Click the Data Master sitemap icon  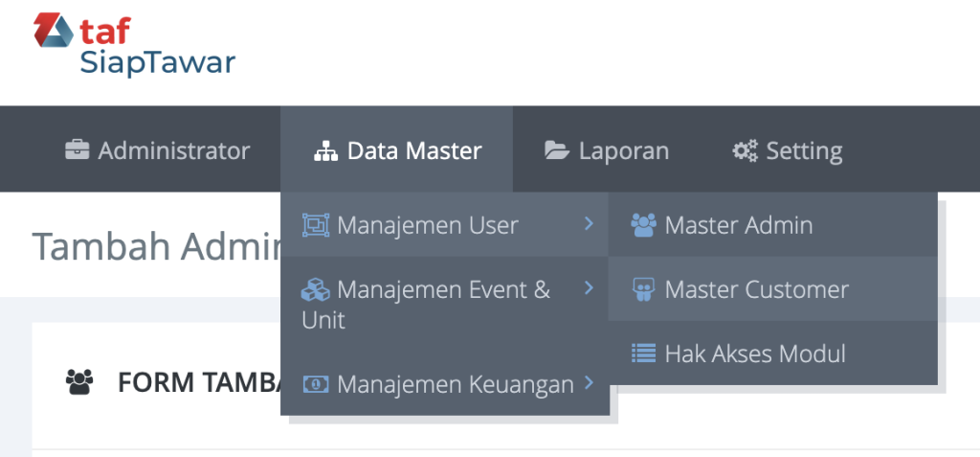pyautogui.click(x=326, y=150)
